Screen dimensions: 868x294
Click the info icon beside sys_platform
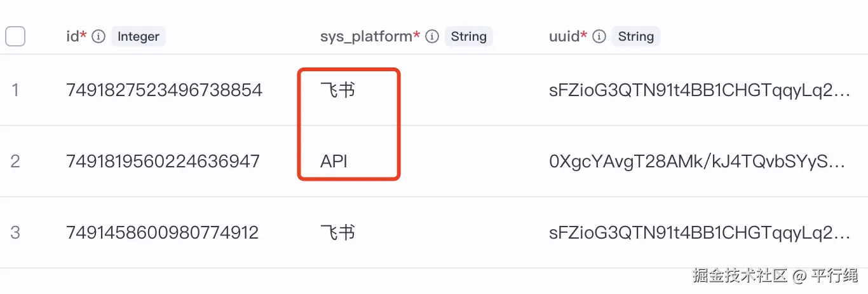click(432, 37)
